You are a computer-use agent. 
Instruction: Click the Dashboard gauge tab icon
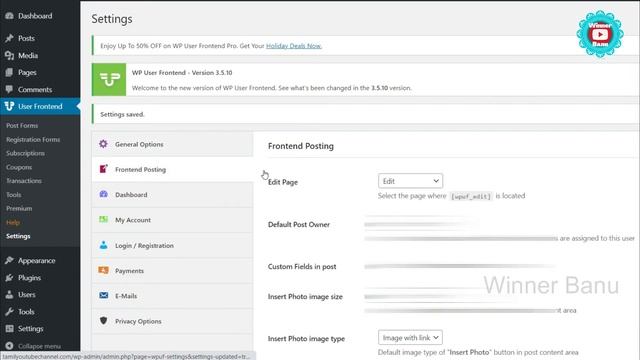pyautogui.click(x=103, y=194)
